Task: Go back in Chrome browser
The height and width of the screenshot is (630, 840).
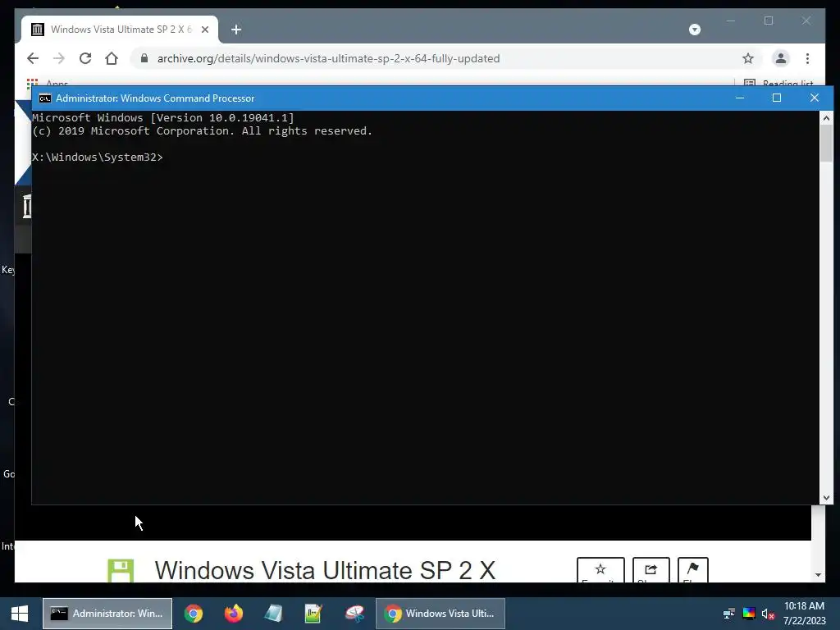Action: (33, 58)
